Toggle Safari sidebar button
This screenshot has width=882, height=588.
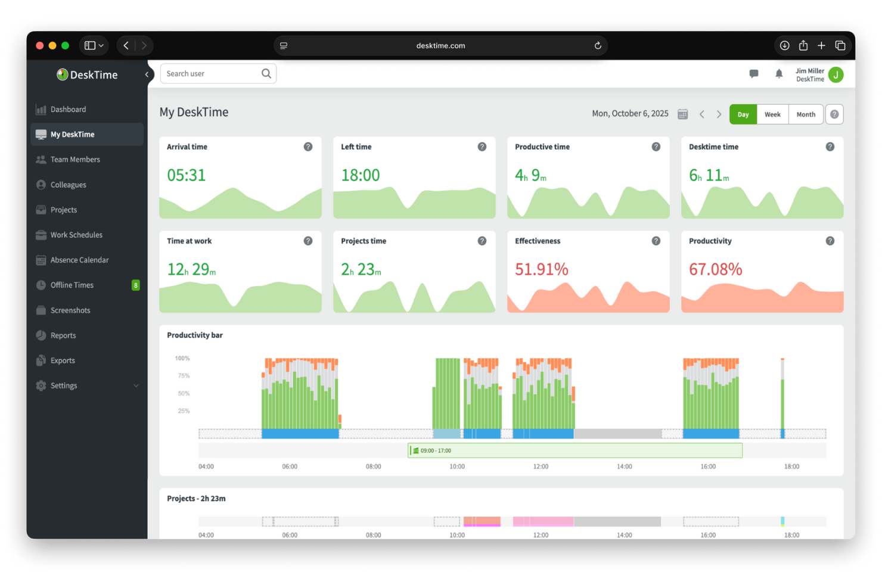pos(90,45)
